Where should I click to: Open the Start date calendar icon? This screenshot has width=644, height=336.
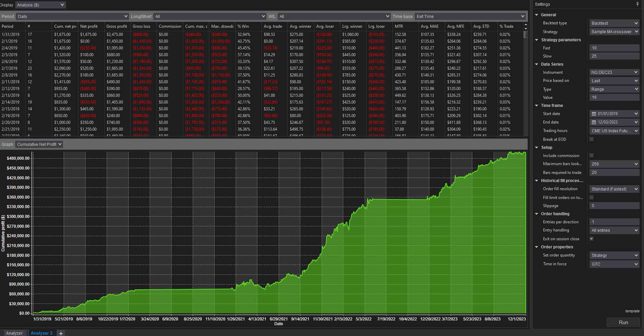click(x=594, y=114)
